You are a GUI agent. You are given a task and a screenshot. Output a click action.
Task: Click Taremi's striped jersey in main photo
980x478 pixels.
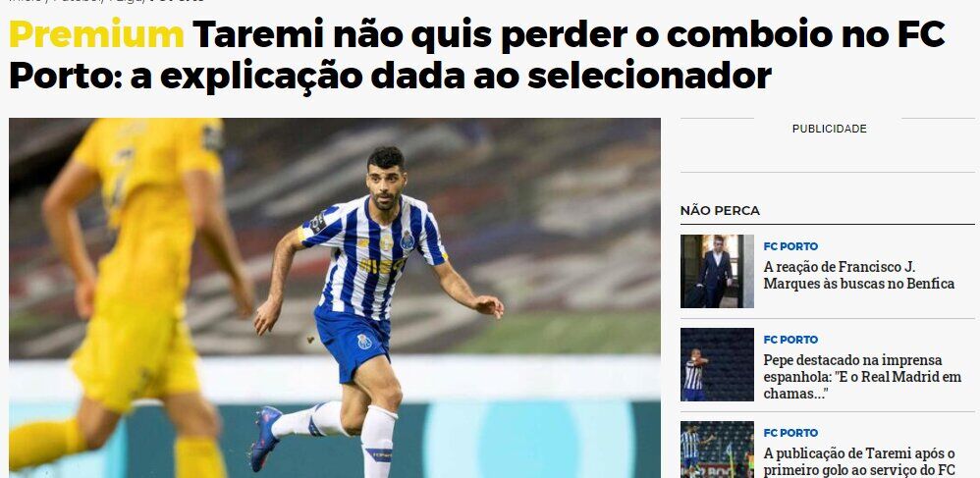[372, 256]
